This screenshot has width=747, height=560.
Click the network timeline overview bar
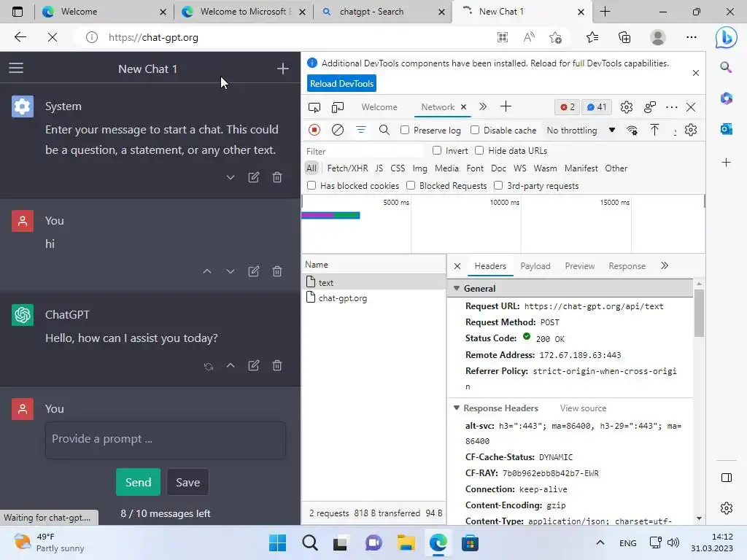coord(330,215)
